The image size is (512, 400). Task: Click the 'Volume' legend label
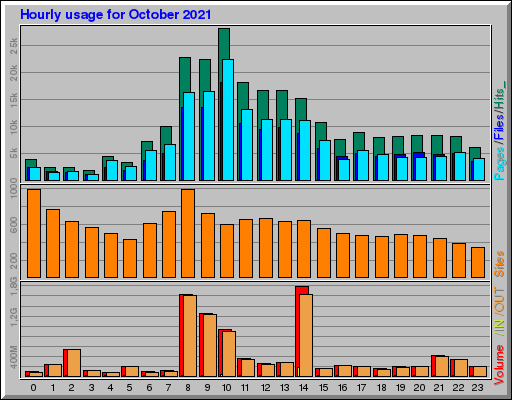499,365
